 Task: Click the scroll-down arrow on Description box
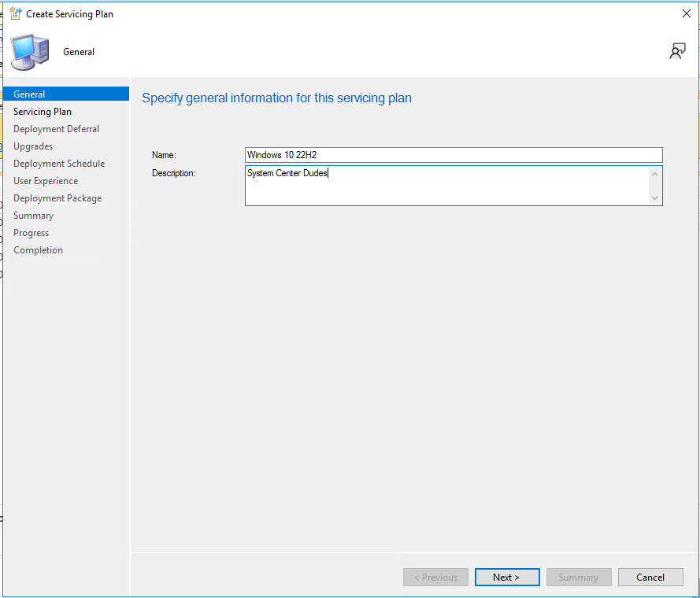655,198
